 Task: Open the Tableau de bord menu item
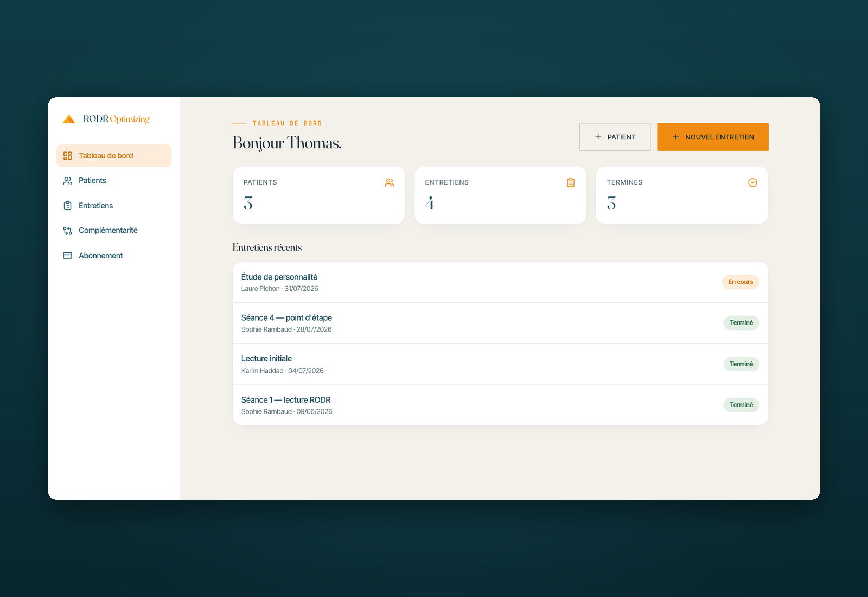click(x=114, y=156)
